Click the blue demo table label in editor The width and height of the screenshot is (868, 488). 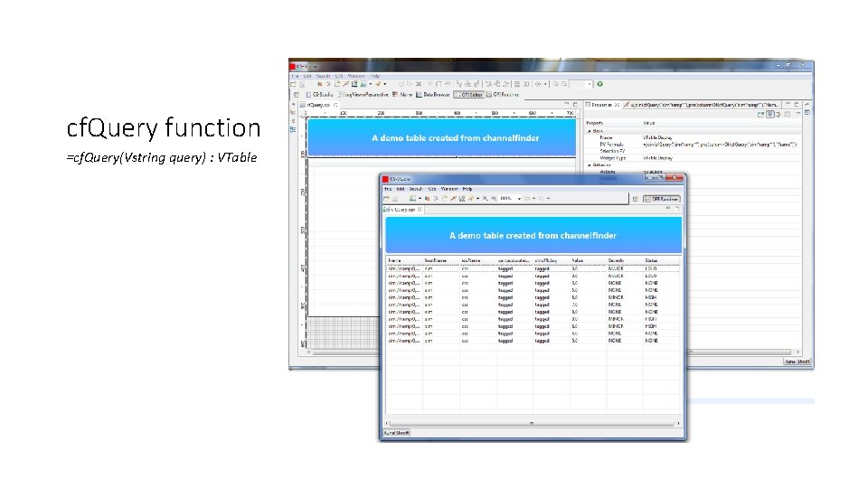click(442, 137)
